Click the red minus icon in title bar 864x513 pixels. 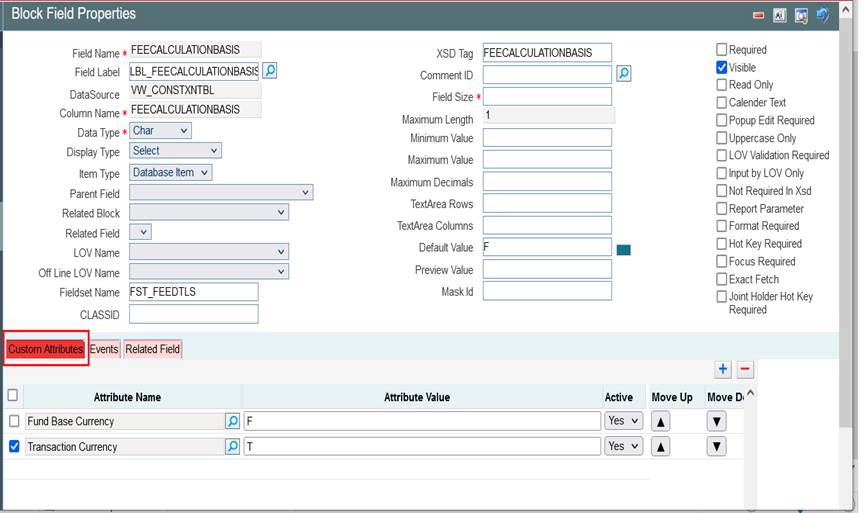(758, 15)
